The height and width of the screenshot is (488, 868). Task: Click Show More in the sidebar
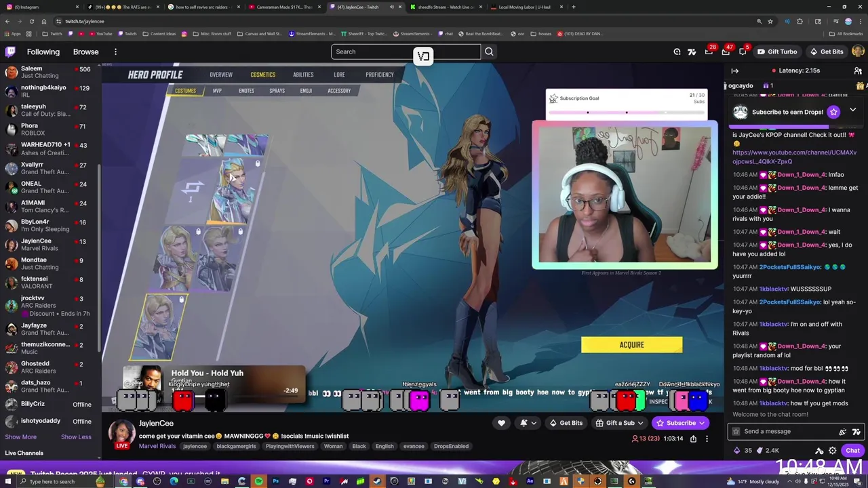21,436
